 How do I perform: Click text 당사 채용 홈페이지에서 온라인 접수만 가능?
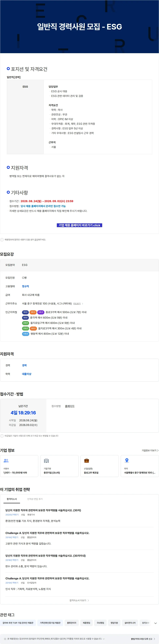43,206
